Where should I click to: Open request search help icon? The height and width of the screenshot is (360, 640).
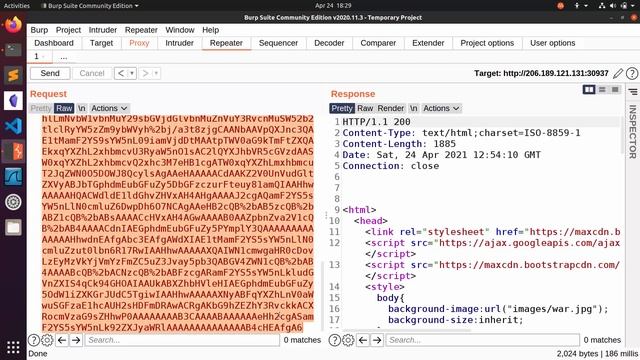click(x=34, y=340)
